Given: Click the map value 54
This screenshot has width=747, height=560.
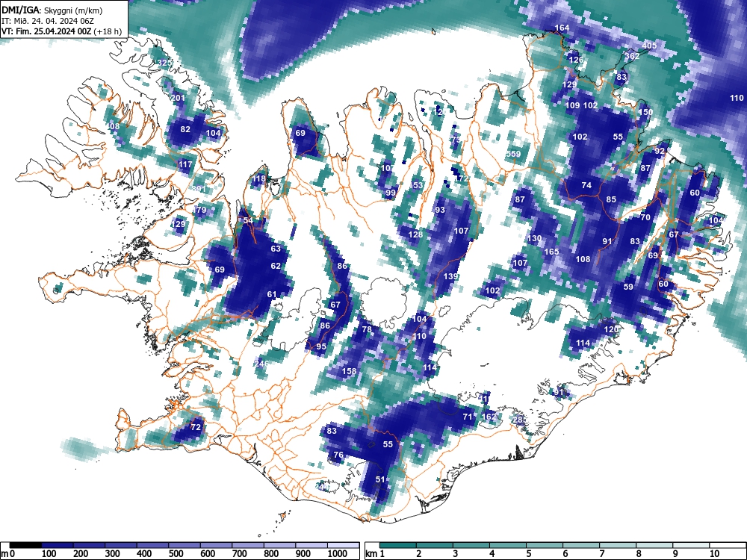Looking at the screenshot, I should (248, 220).
